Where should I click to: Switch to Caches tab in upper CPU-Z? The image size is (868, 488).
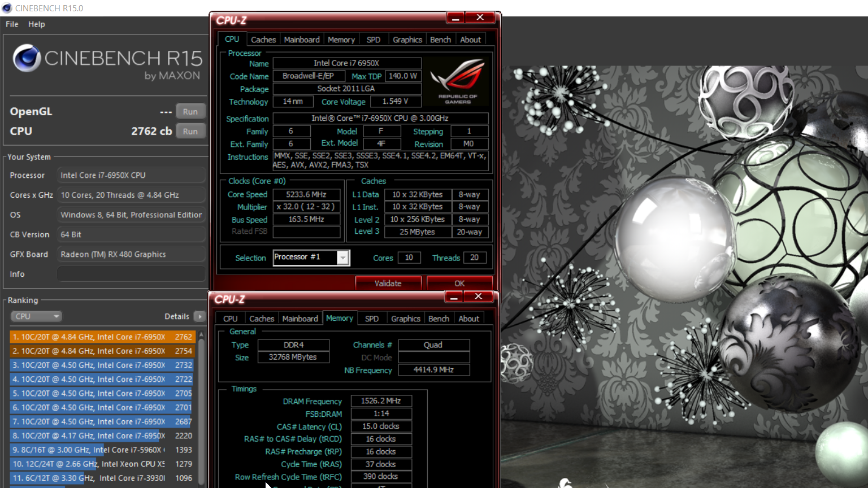263,40
